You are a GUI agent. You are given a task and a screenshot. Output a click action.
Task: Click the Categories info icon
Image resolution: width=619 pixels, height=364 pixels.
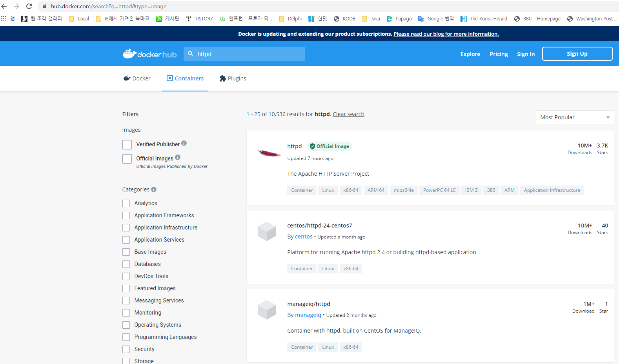tap(154, 189)
